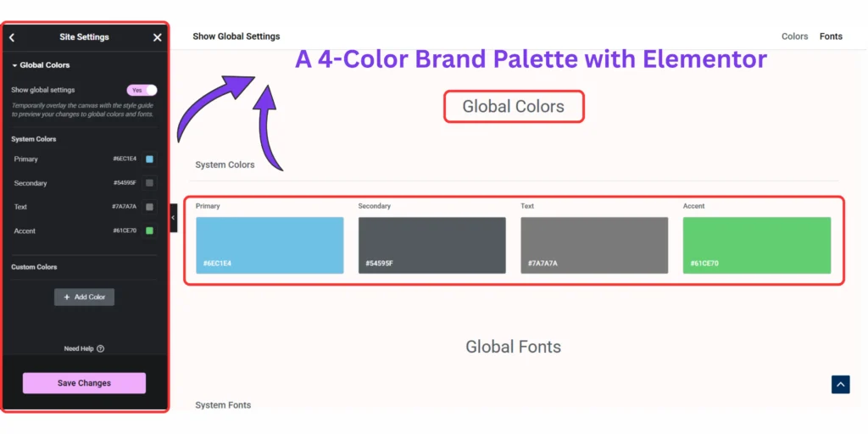Select the blue Primary color card #6EC1E4
Screen dimensions: 868x434
(270, 245)
